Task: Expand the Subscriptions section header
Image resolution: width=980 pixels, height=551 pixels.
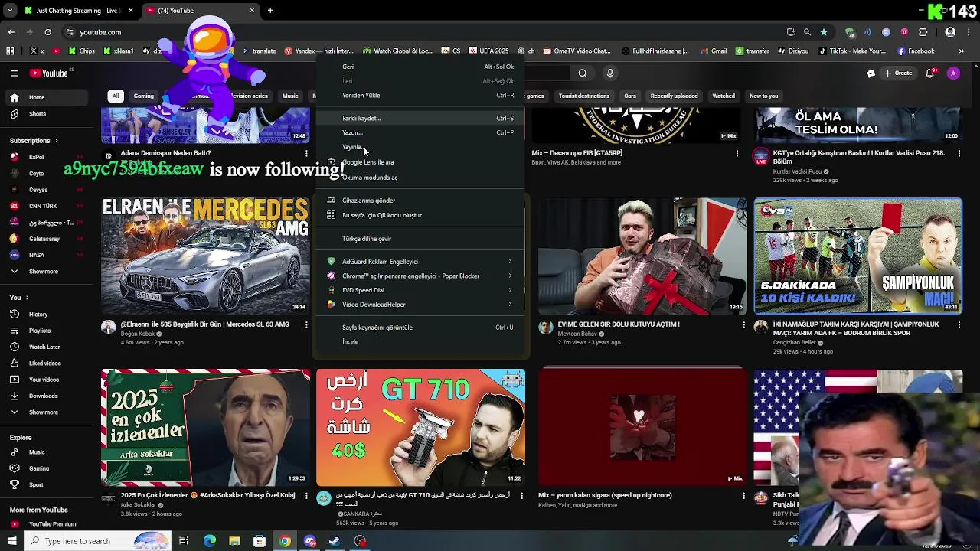Action: [x=34, y=141]
